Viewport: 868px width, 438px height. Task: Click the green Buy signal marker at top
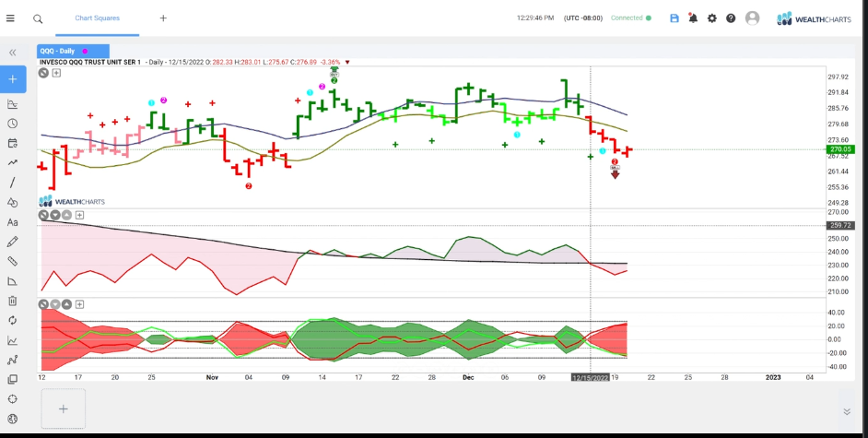tap(334, 72)
